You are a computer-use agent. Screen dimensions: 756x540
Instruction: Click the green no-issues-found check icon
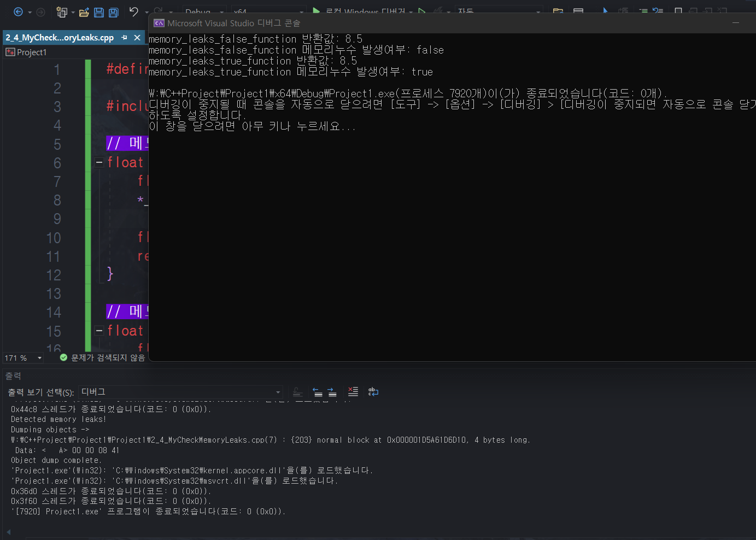pyautogui.click(x=63, y=357)
